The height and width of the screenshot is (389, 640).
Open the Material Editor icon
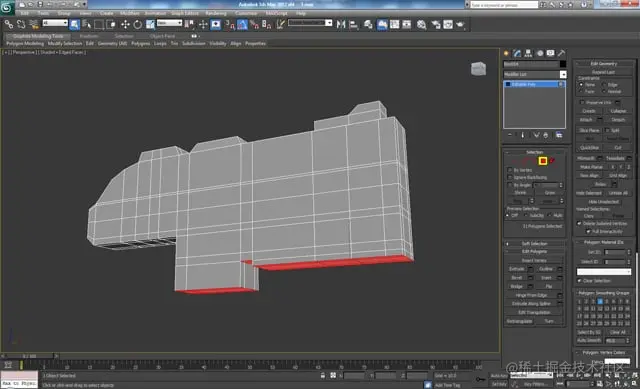(x=422, y=25)
